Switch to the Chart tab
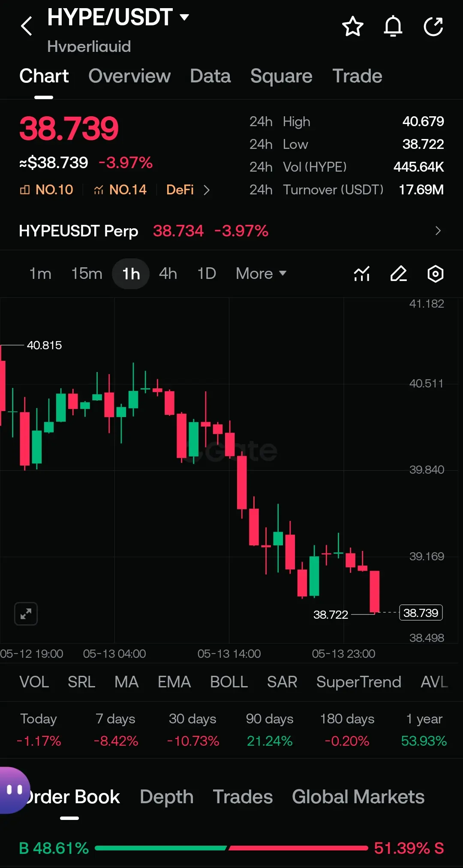The width and height of the screenshot is (463, 868). coord(44,76)
